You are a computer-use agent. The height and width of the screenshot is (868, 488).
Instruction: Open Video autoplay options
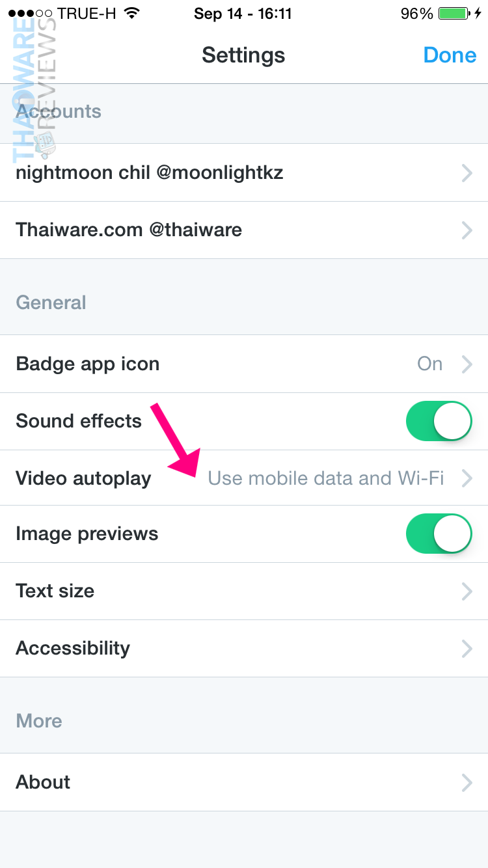tap(83, 478)
